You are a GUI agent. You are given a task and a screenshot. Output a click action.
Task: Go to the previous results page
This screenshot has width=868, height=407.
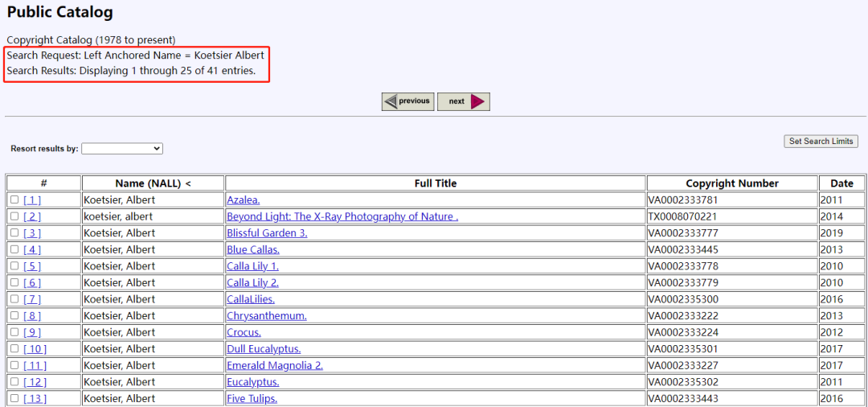coord(407,101)
